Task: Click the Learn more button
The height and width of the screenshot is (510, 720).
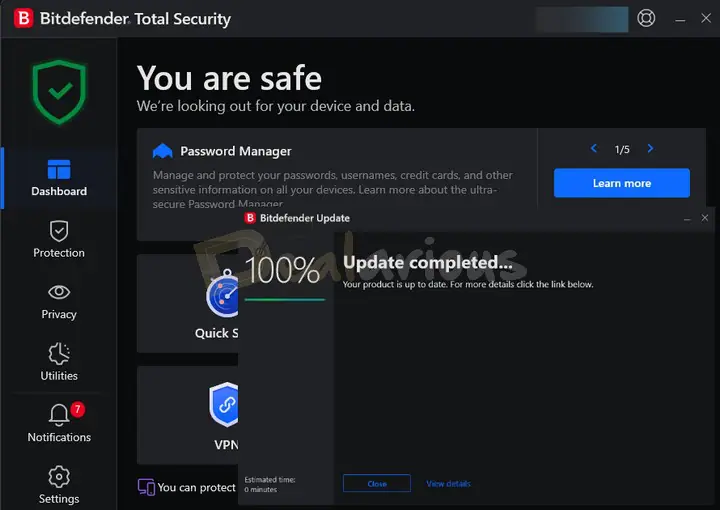Action: 621,183
